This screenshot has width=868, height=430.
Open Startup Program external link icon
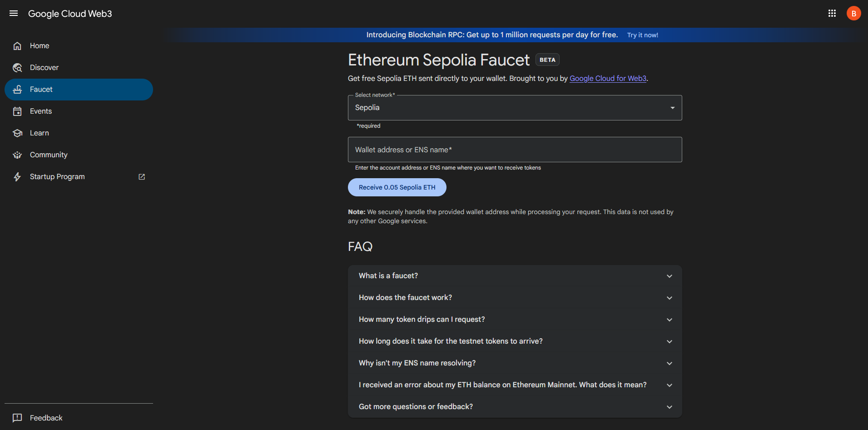pos(142,177)
